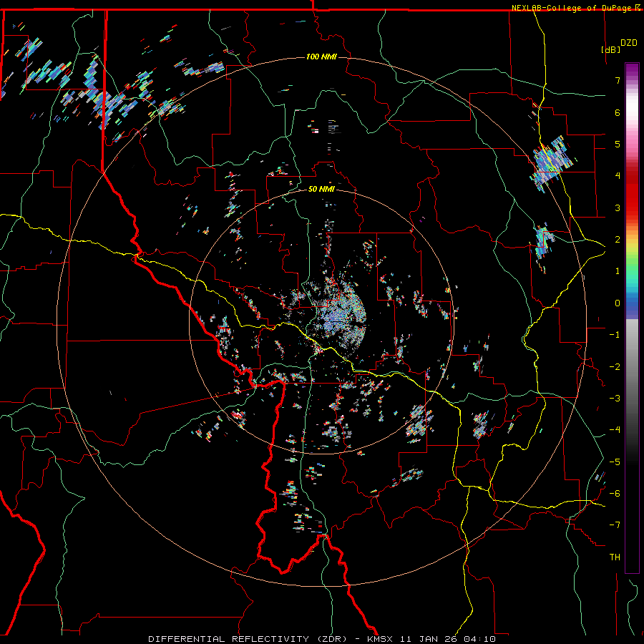
Task: Click scale value -5 on legend
Action: click(615, 462)
